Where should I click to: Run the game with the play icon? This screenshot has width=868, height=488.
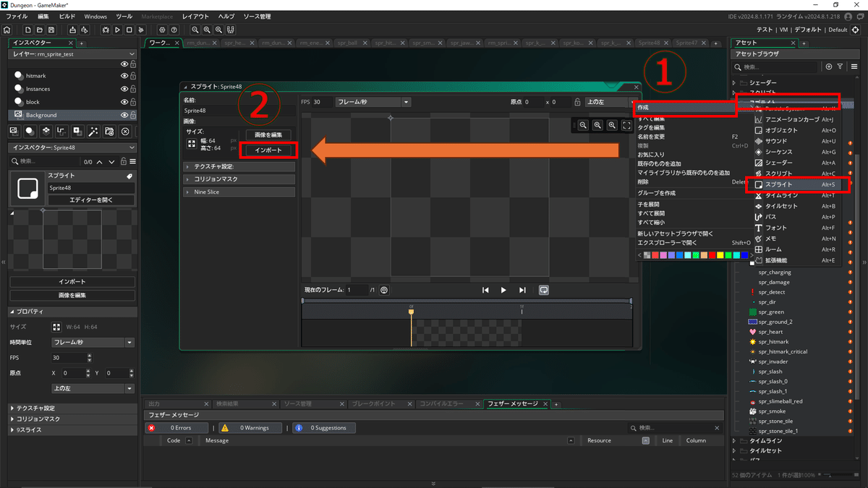coord(117,30)
